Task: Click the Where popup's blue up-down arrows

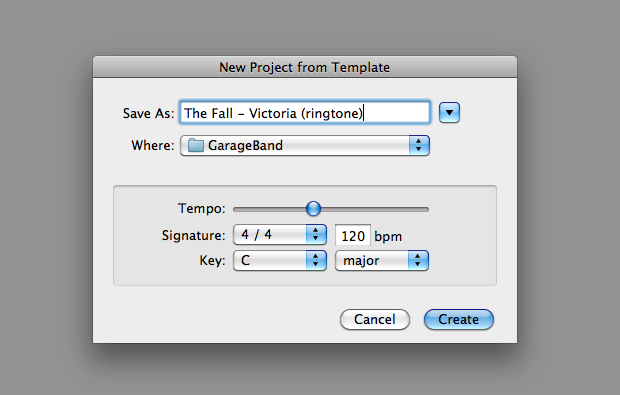Action: tap(419, 146)
